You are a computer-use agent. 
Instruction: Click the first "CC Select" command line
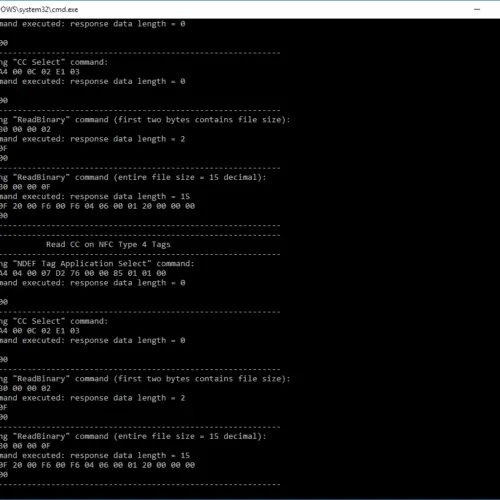[x=54, y=62]
